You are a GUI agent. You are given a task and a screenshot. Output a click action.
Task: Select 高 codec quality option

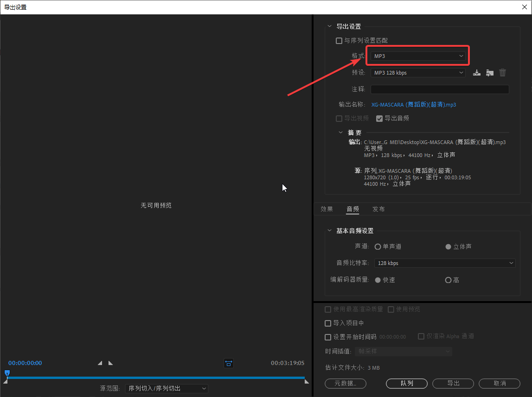[x=448, y=280]
